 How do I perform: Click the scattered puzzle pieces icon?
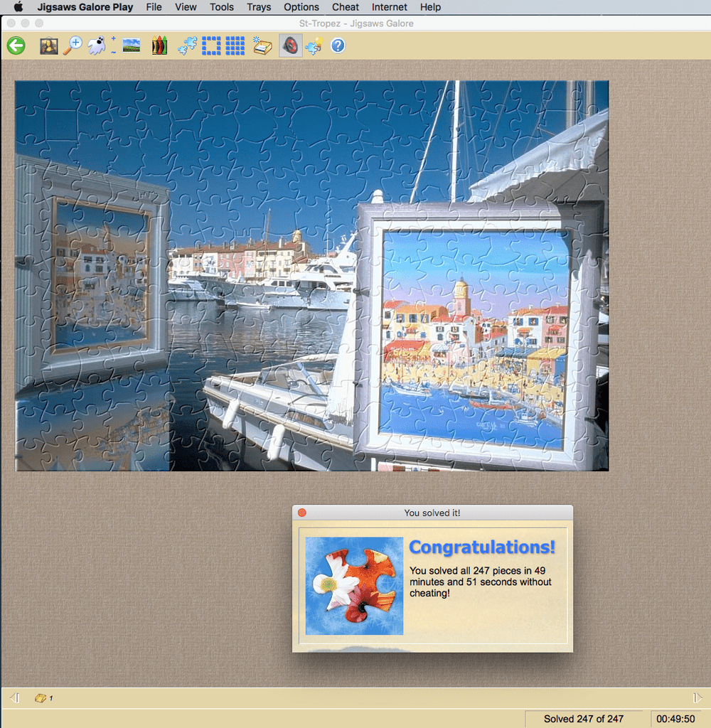point(187,46)
